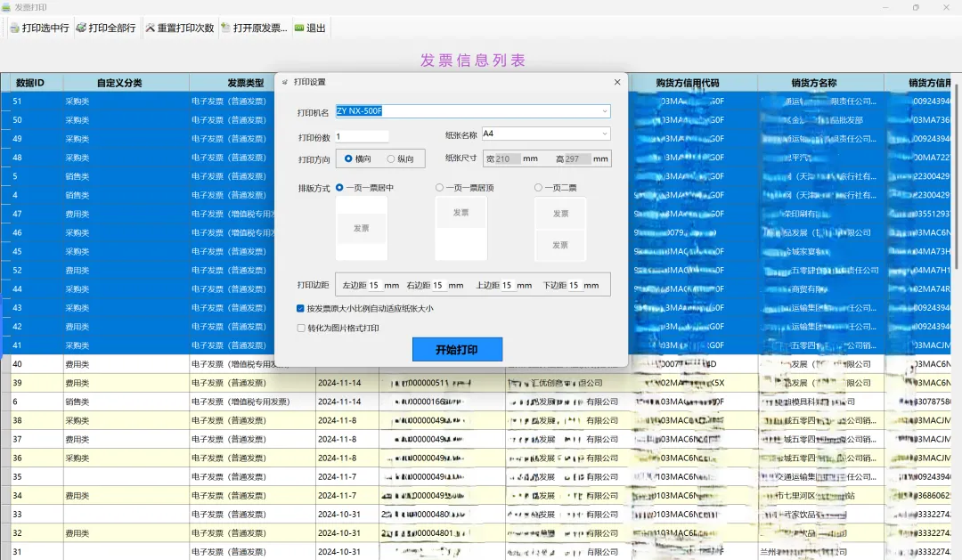Choose 一页一票居顶 layout option
This screenshot has height=560, width=962.
click(x=439, y=188)
